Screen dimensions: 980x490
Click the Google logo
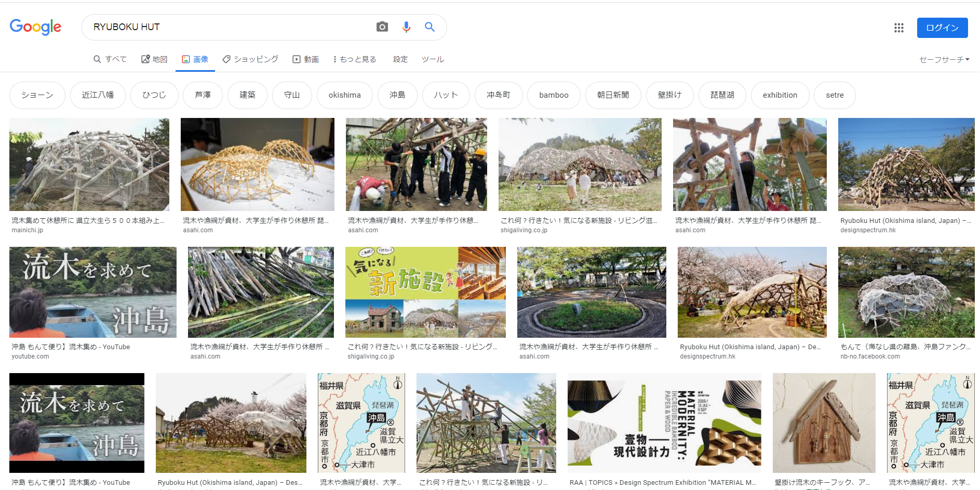click(35, 27)
